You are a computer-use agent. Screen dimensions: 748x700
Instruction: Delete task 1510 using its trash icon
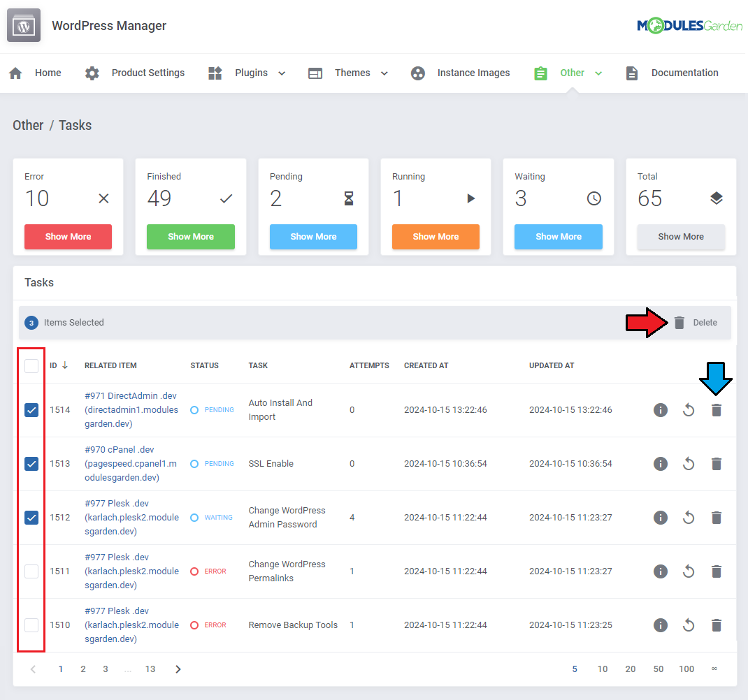point(717,625)
